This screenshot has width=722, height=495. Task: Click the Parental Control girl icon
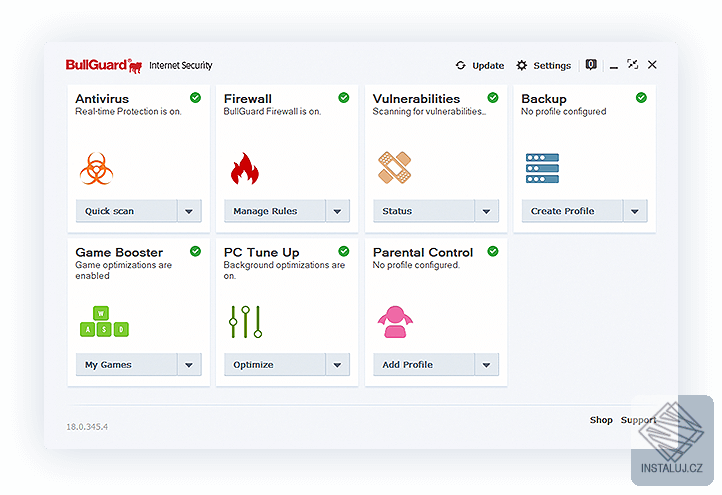coord(395,321)
